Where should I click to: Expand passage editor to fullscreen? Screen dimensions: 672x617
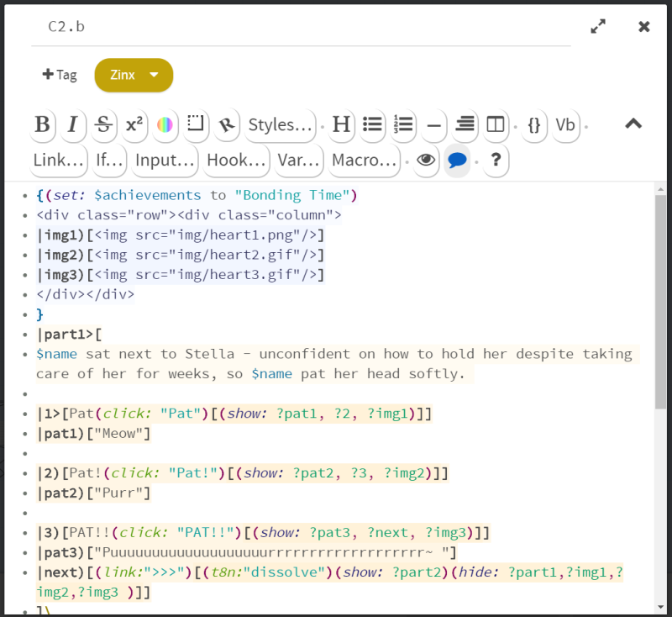click(x=598, y=27)
